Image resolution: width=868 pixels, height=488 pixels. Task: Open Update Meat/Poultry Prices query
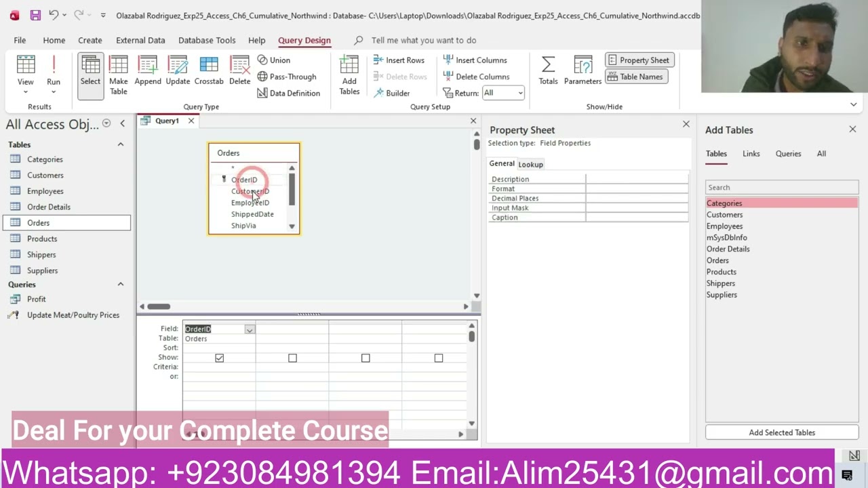(x=73, y=315)
